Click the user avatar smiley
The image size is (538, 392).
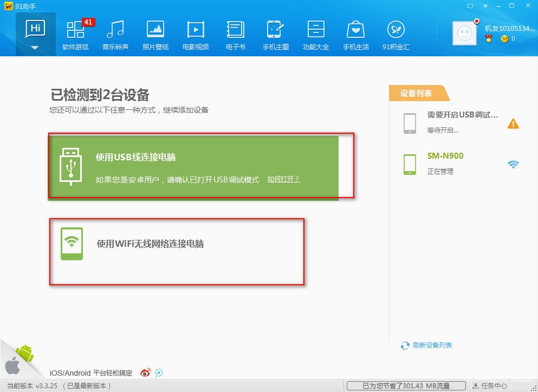pos(464,33)
